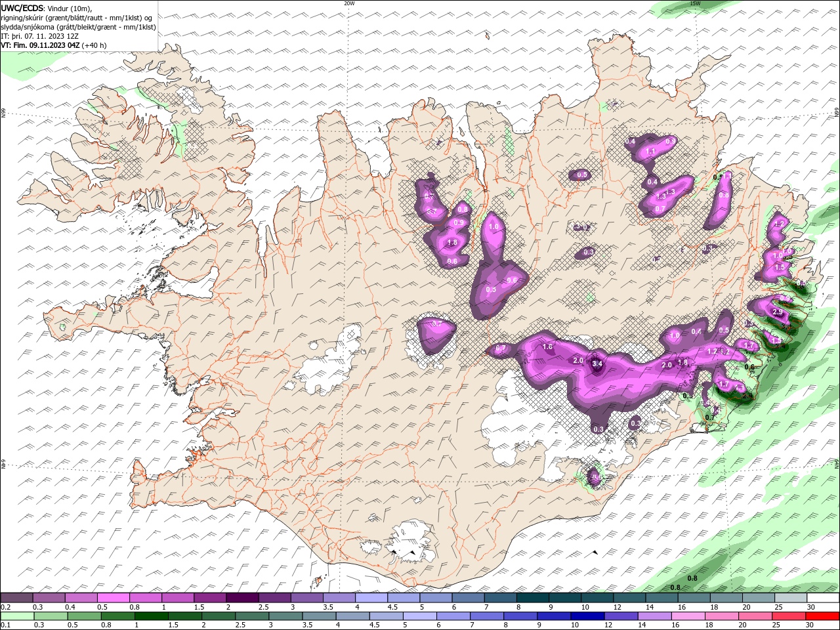
Task: Select the snow legend swatch labeled 8
Action: coord(532,598)
